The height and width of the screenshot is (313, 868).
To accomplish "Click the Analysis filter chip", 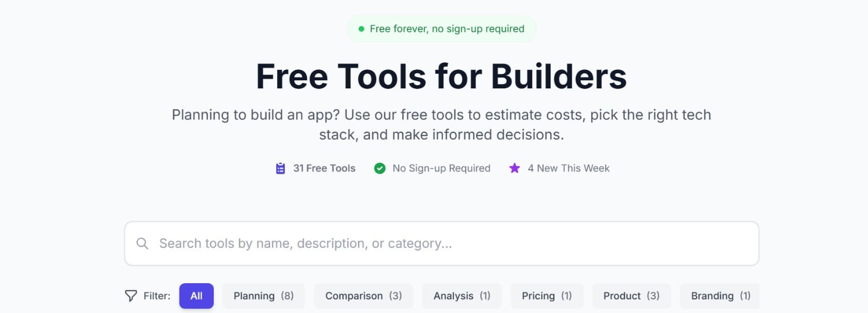I will click(462, 296).
